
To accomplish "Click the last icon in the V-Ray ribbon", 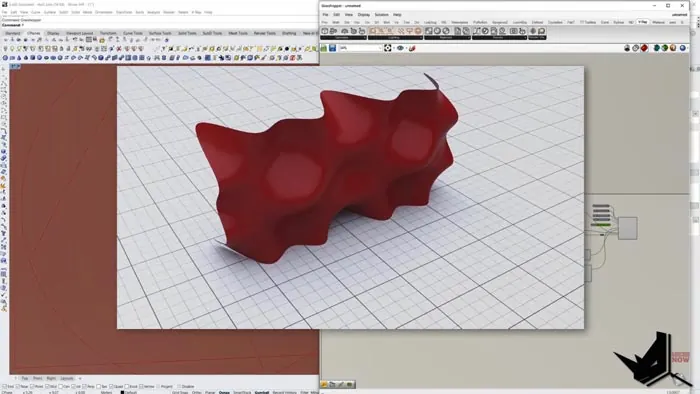I will [541, 31].
